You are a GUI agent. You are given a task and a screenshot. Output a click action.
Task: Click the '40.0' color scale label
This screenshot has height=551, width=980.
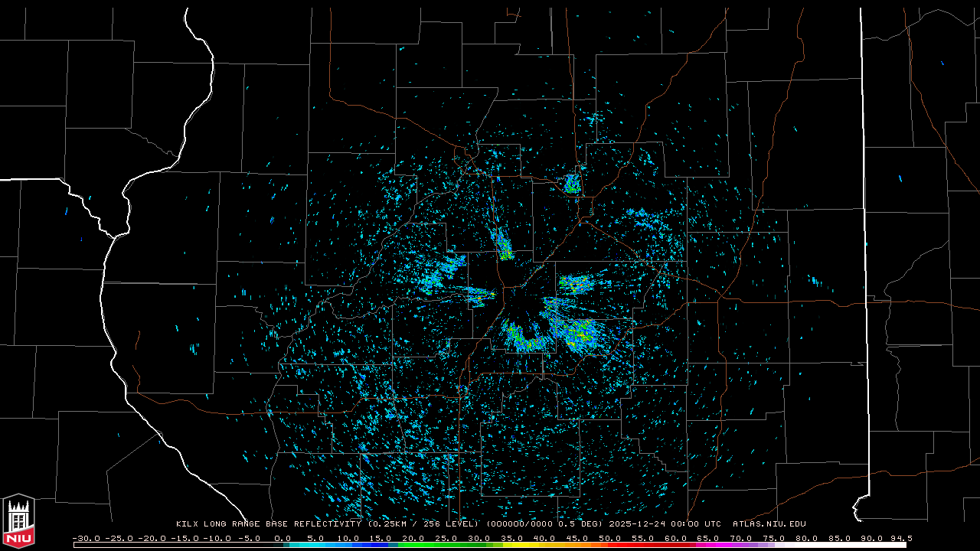(545, 538)
